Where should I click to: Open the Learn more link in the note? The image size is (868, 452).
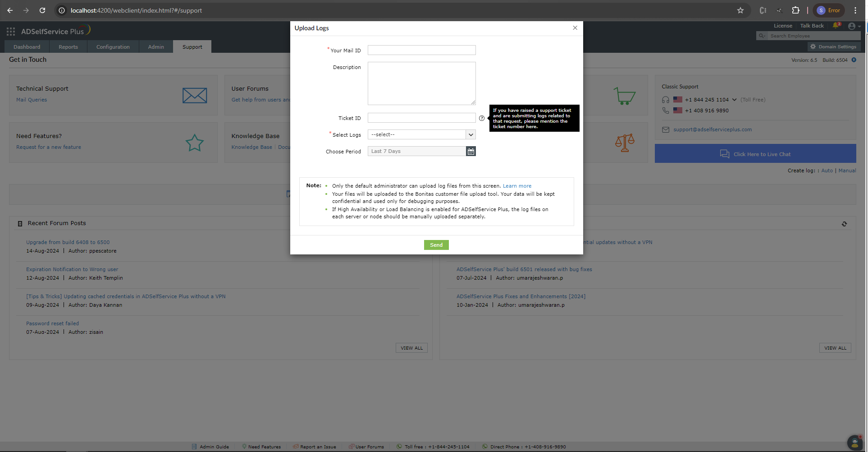point(516,185)
